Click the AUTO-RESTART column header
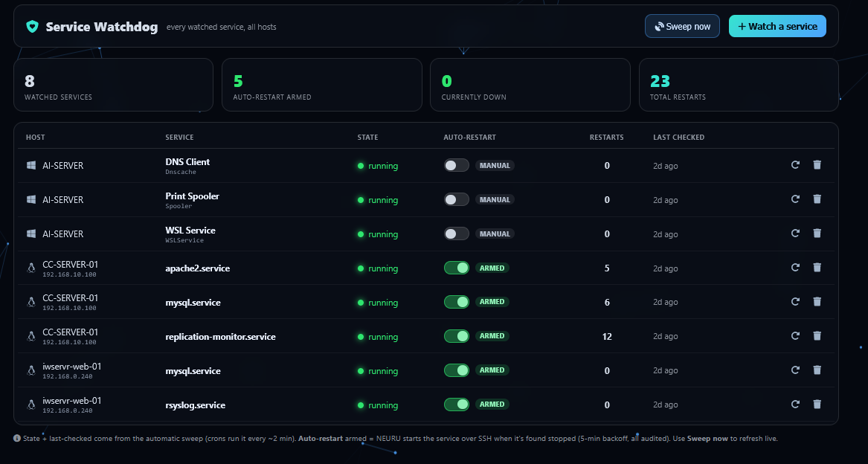 pos(469,138)
